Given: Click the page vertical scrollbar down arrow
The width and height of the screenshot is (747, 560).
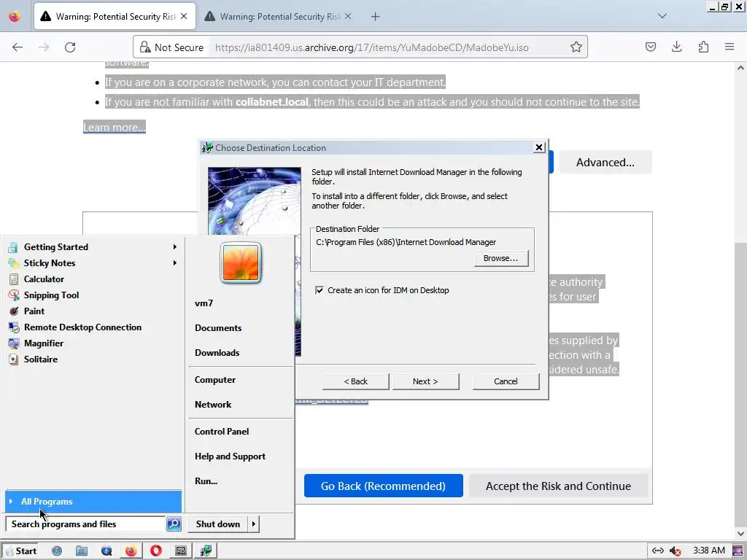Looking at the screenshot, I should (x=741, y=533).
